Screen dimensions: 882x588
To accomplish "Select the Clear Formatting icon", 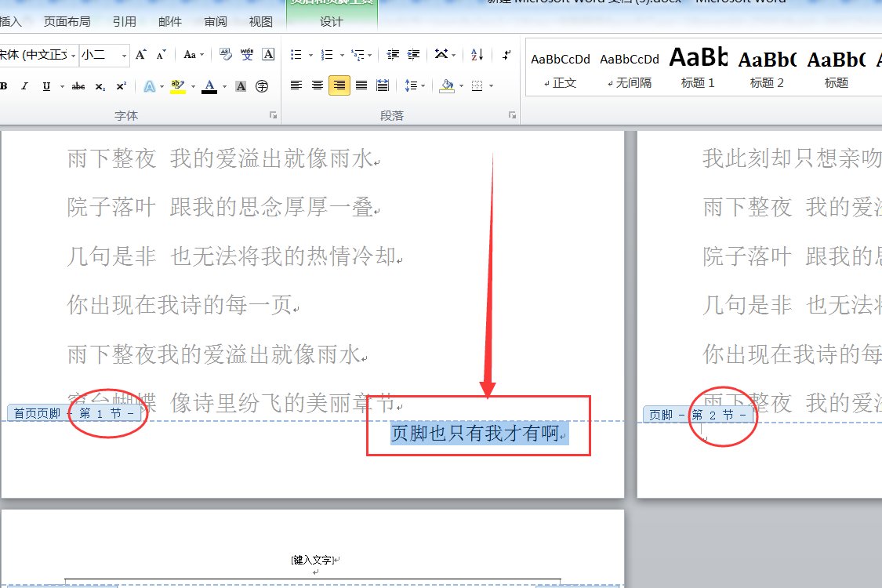I will coord(226,55).
